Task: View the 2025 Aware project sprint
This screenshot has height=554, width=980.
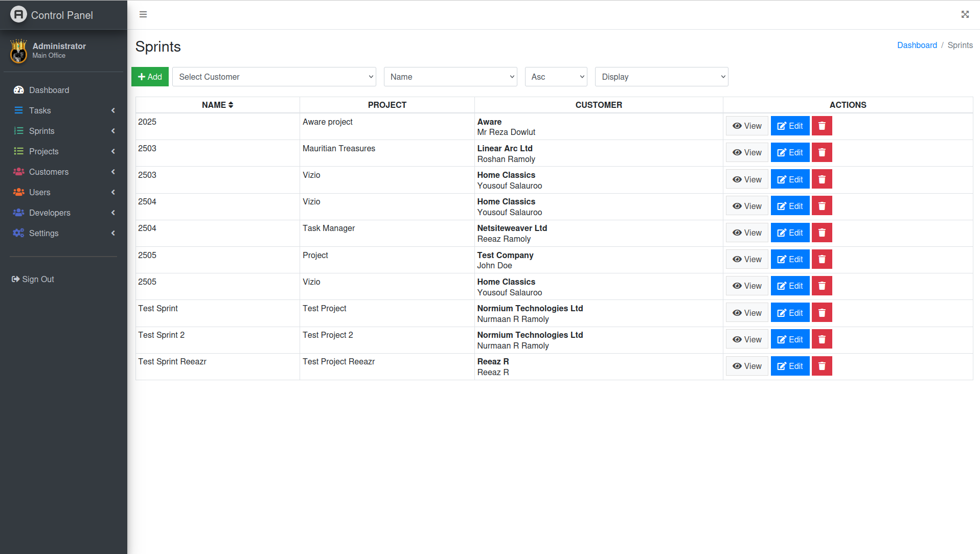Action: pyautogui.click(x=747, y=126)
